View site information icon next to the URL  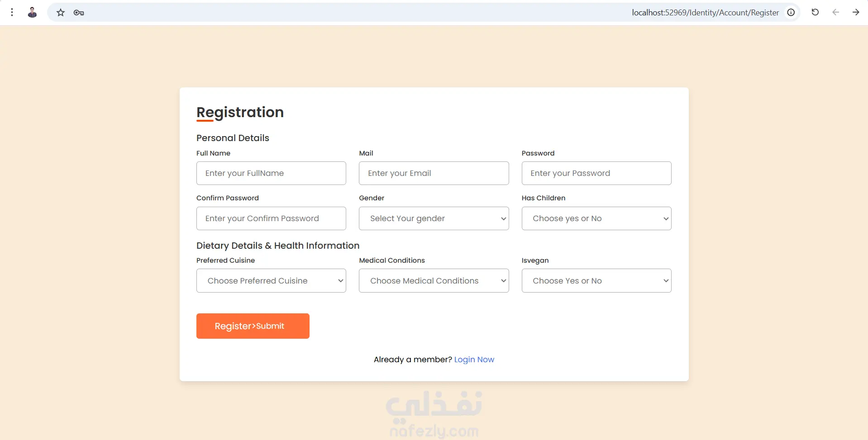(x=791, y=13)
